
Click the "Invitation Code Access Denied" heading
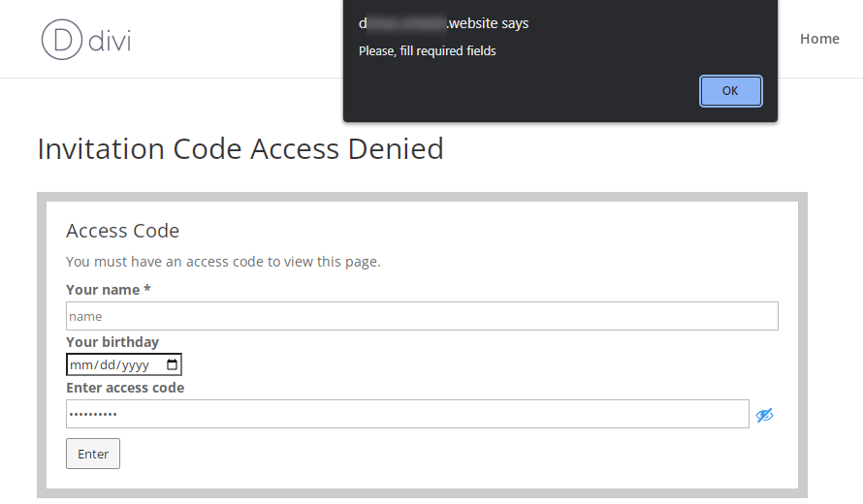240,149
